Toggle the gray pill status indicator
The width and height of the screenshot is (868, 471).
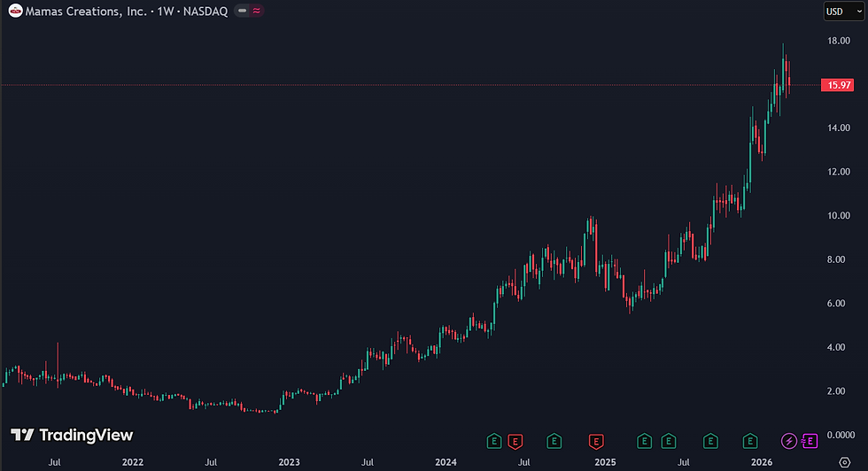tap(242, 11)
